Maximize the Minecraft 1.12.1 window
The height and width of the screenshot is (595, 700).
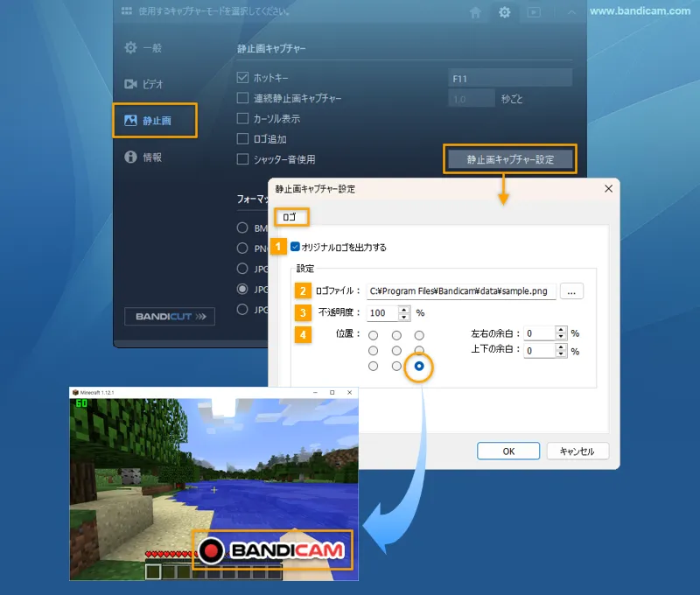(x=332, y=392)
